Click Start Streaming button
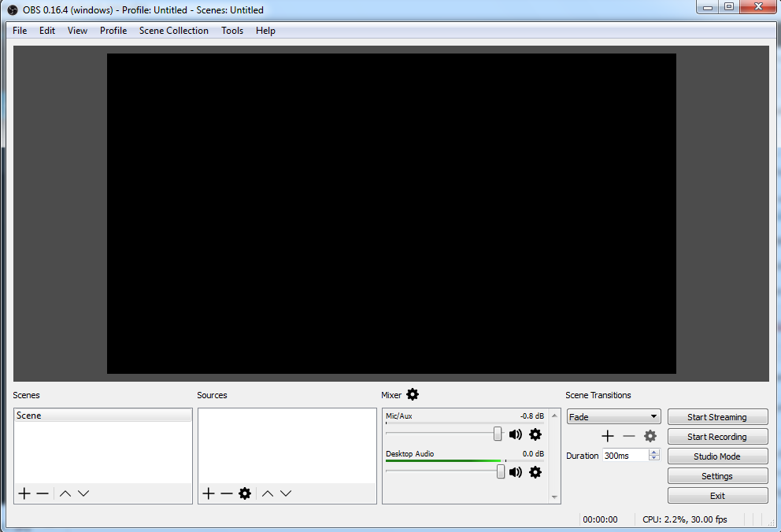The height and width of the screenshot is (532, 781). pyautogui.click(x=717, y=417)
